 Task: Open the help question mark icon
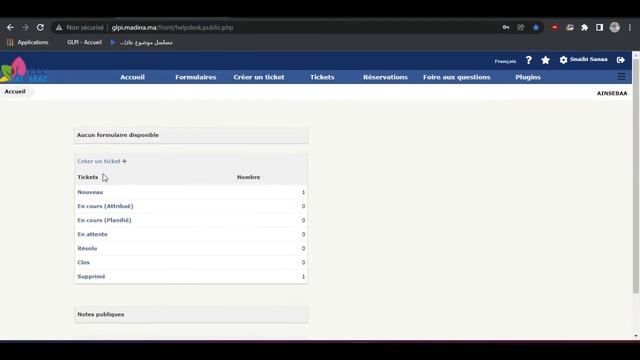tap(529, 60)
